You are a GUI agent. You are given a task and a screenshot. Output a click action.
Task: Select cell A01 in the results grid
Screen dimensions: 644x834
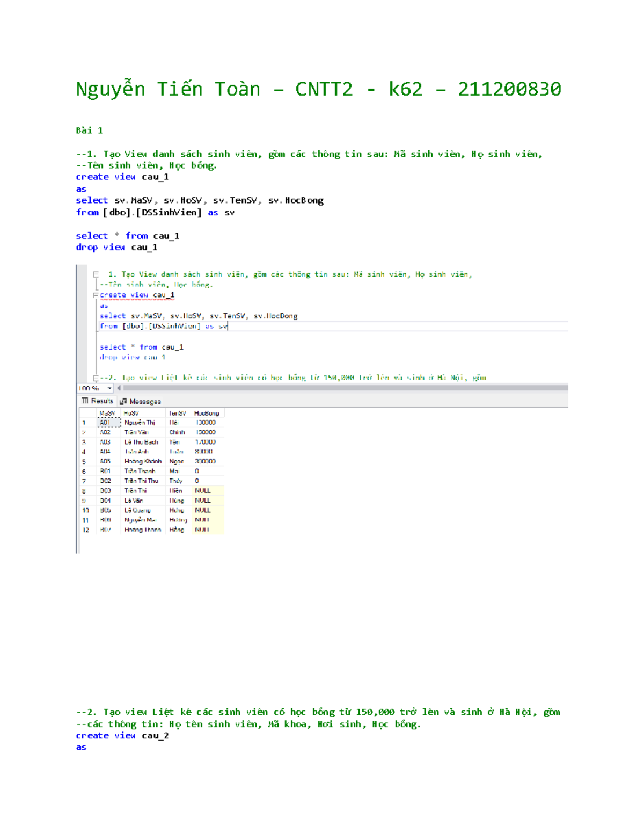[x=105, y=423]
